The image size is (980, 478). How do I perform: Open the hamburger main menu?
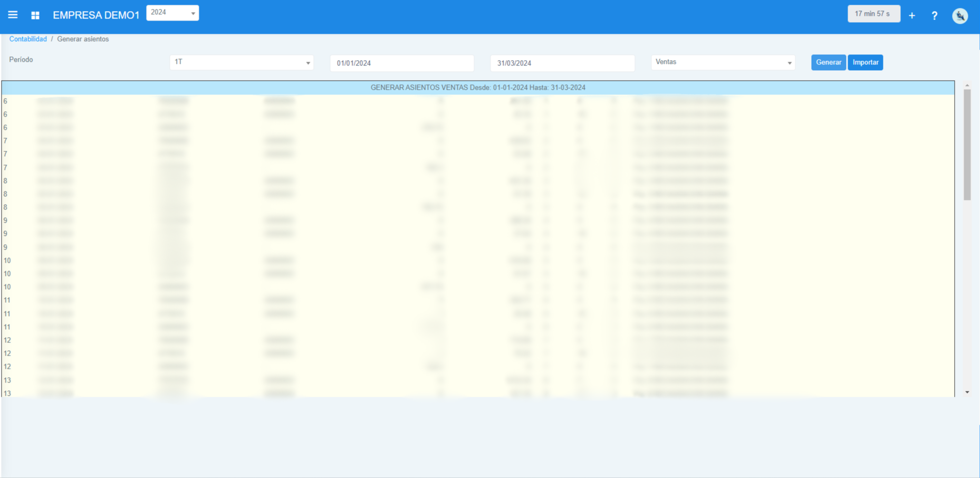13,15
